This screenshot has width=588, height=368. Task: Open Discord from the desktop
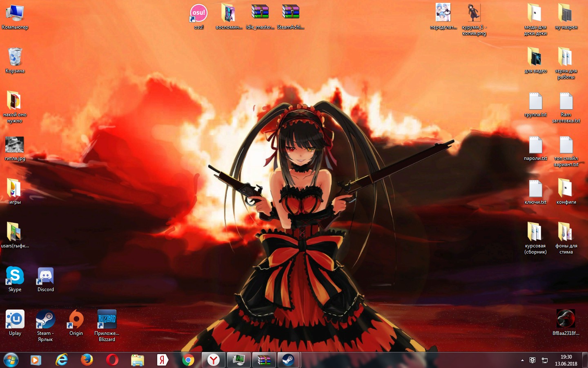pos(45,276)
